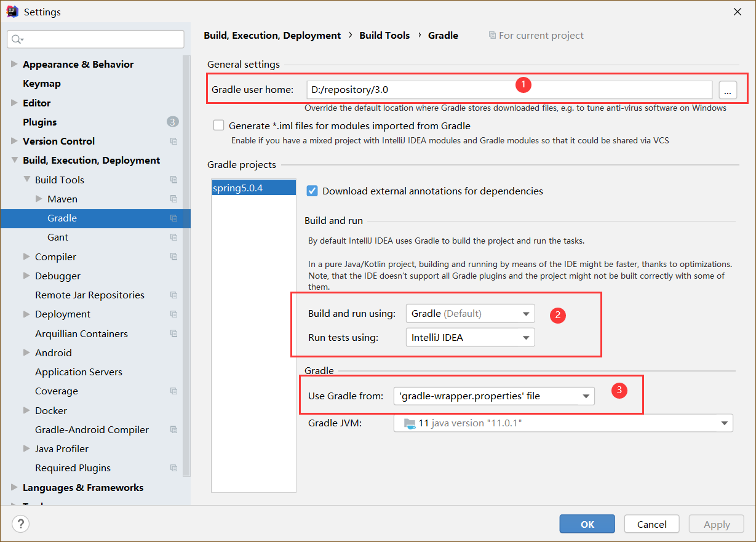
Task: Click the settings search field
Action: click(95, 39)
